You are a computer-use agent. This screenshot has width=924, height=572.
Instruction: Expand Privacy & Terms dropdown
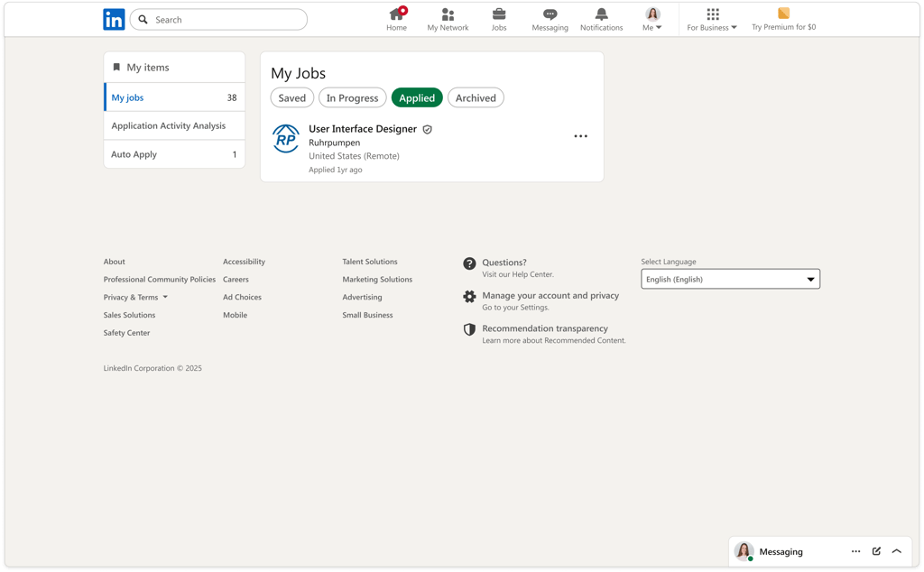pos(135,298)
